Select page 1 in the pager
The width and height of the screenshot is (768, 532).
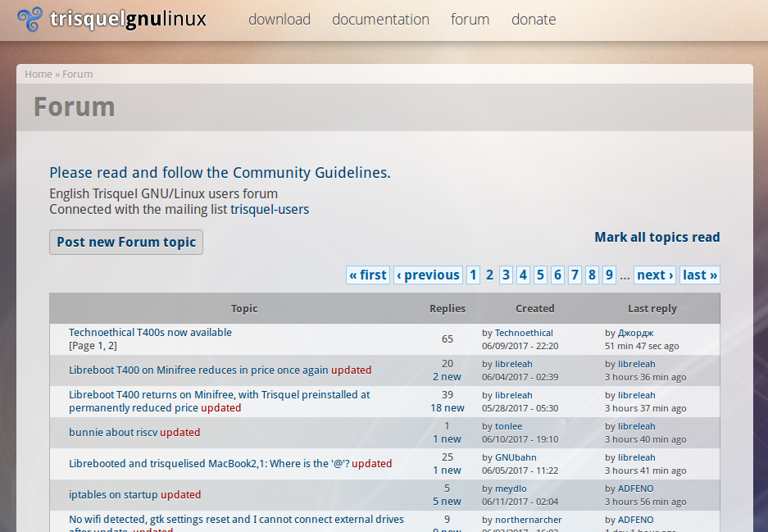[x=473, y=275]
